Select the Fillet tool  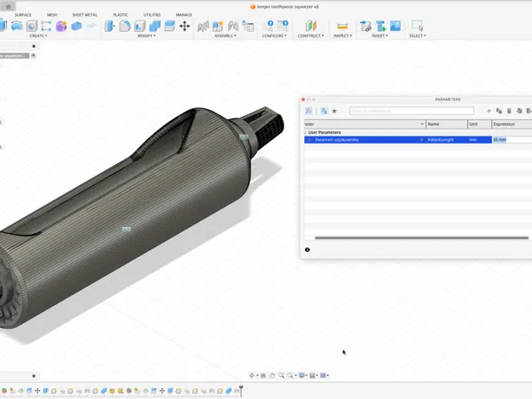[x=124, y=26]
